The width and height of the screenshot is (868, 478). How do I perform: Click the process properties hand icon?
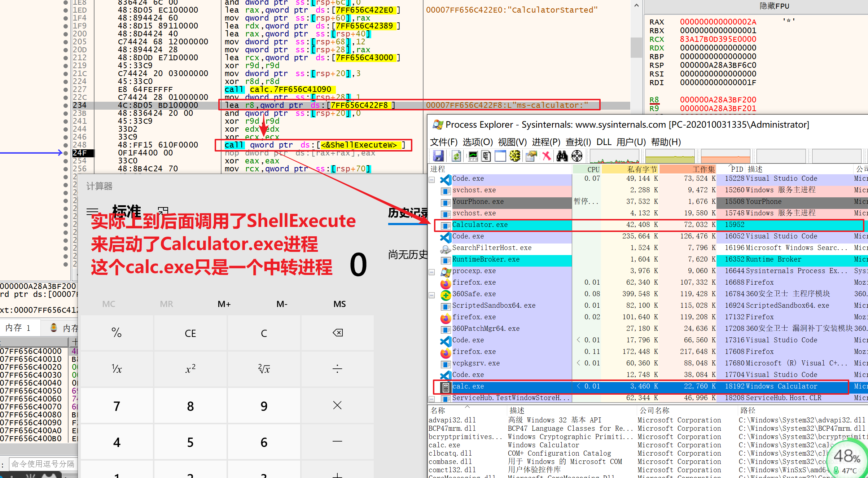point(531,155)
